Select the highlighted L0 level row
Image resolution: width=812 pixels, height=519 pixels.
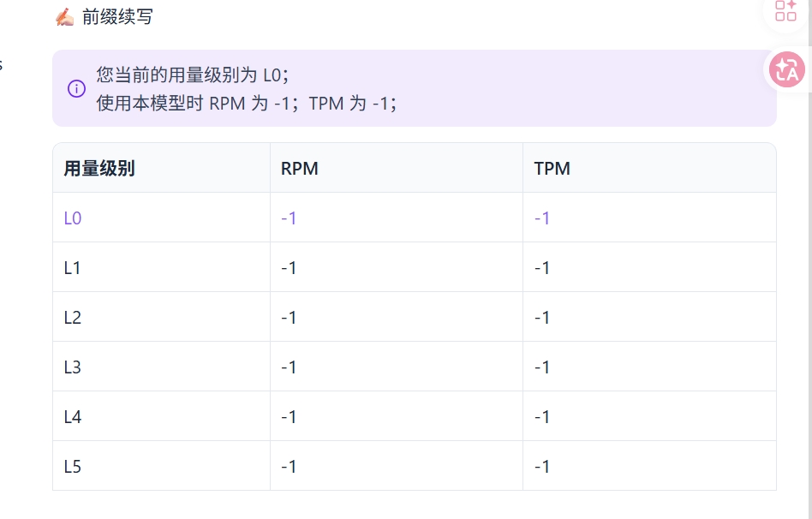pyautogui.click(x=415, y=218)
